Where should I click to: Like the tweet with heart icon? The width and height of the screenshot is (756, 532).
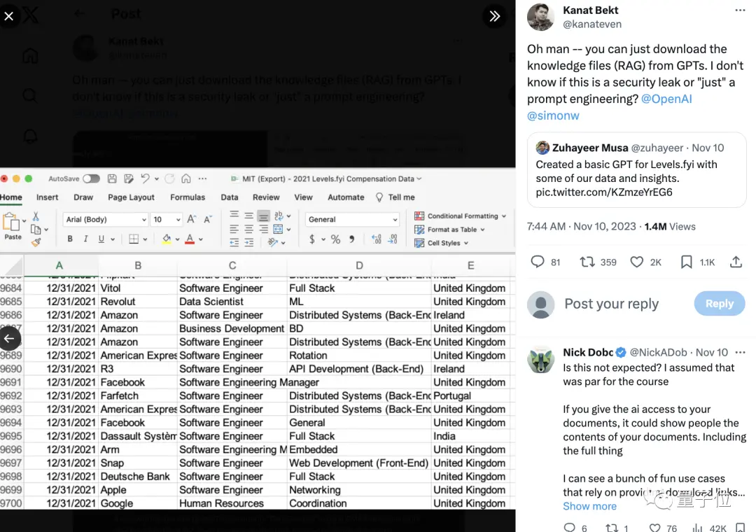coord(636,262)
